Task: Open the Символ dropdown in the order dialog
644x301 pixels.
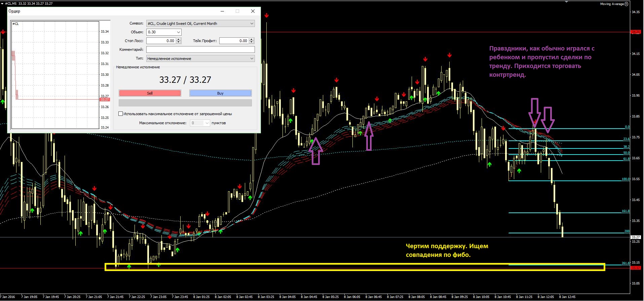Action: (252, 24)
